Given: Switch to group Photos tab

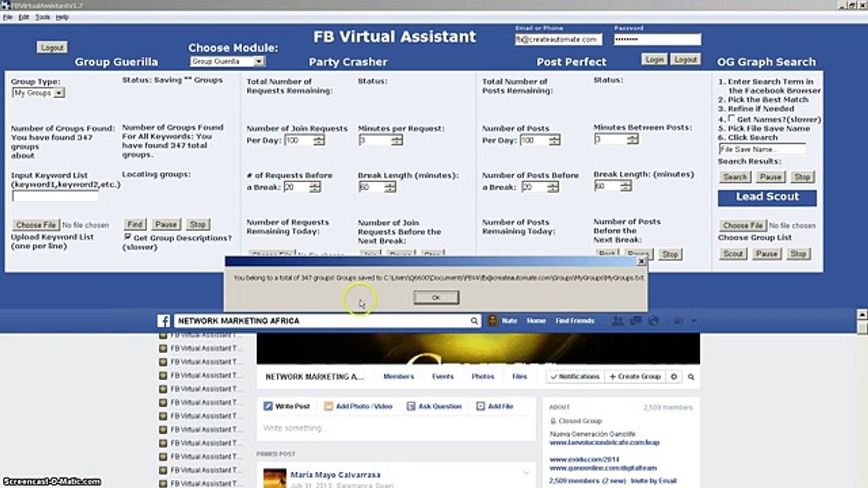Looking at the screenshot, I should tap(483, 376).
